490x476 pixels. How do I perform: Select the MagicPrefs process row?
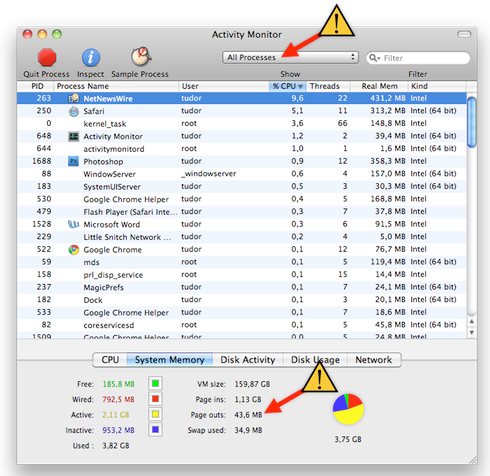point(242,287)
